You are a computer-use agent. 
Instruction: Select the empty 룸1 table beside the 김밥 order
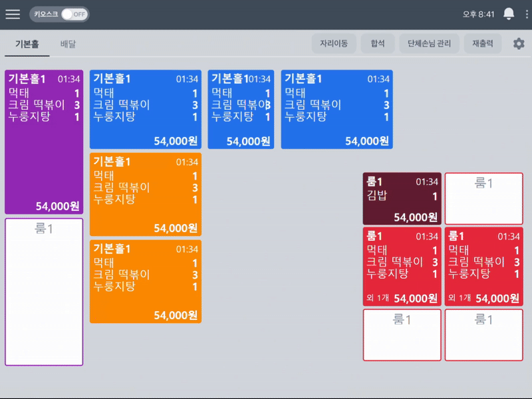pos(483,199)
